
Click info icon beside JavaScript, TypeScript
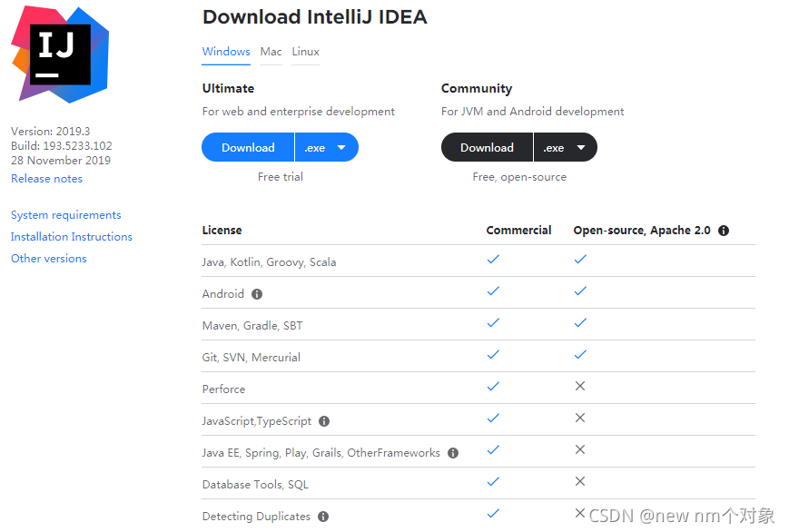pyautogui.click(x=324, y=421)
